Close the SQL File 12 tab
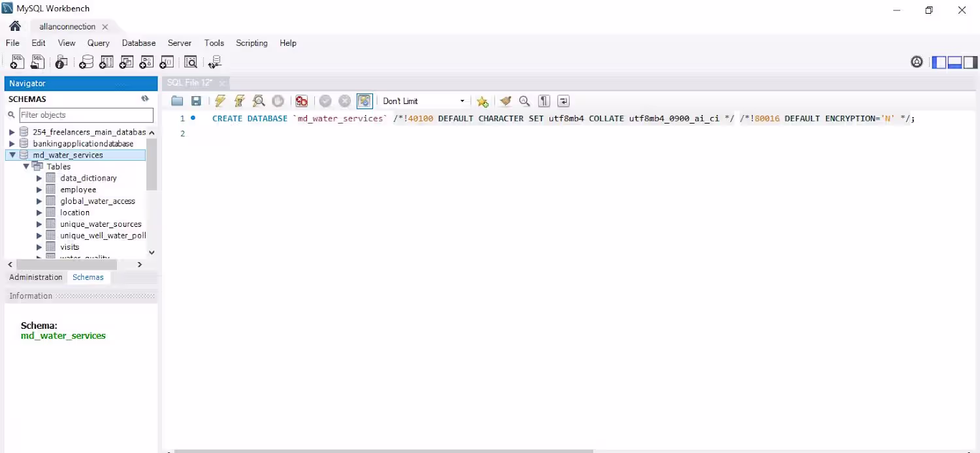The image size is (980, 453). click(x=222, y=83)
